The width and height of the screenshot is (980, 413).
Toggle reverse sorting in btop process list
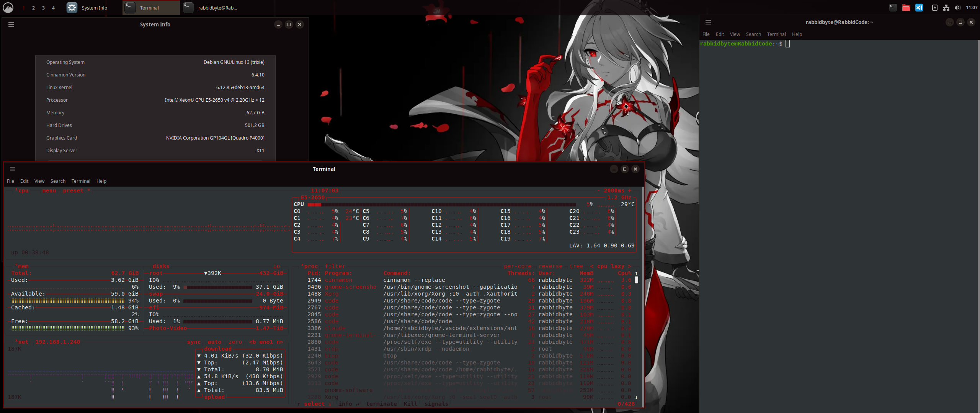pos(550,266)
